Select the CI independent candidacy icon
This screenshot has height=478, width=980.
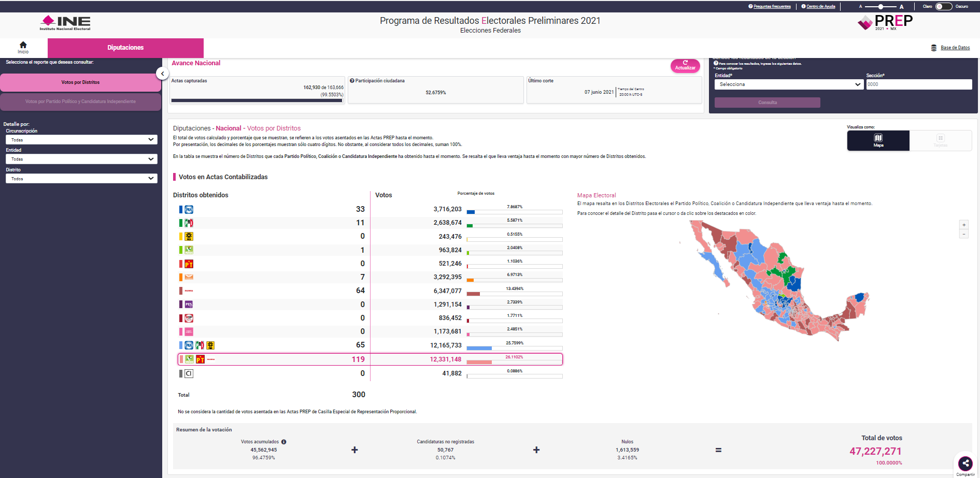189,373
